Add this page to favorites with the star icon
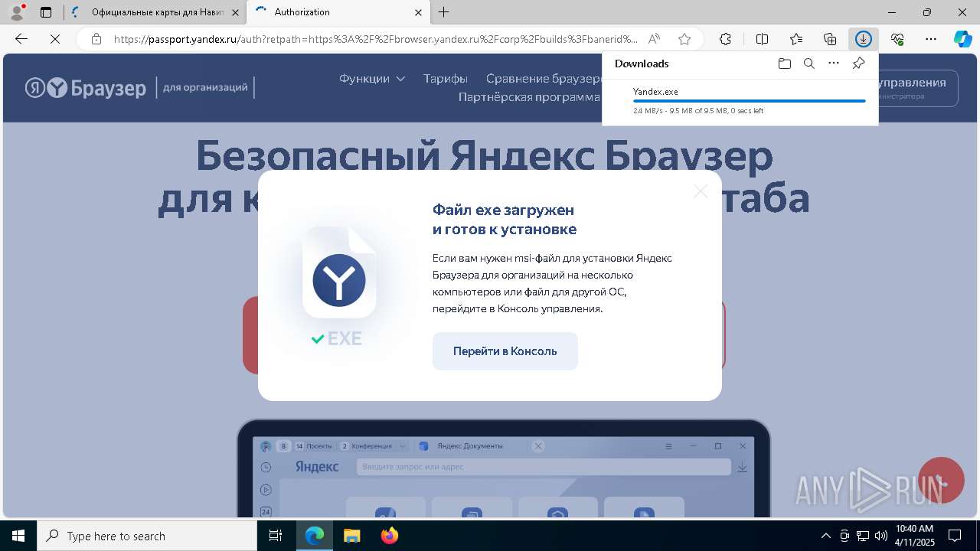 (x=684, y=39)
